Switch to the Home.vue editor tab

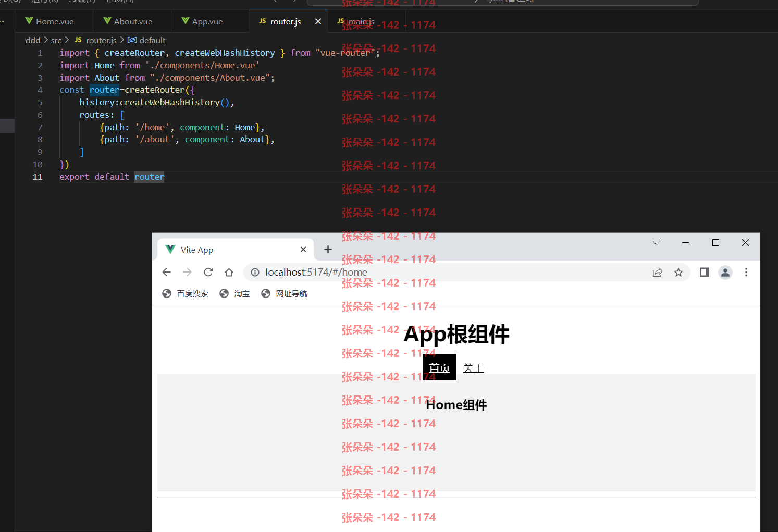pos(54,21)
